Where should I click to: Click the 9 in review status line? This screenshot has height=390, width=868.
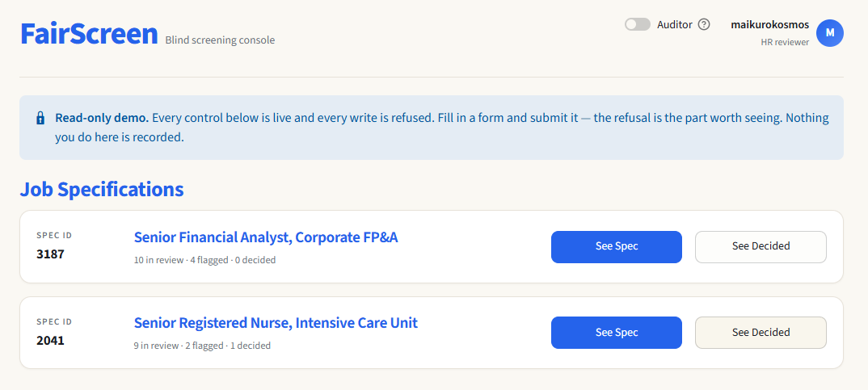(202, 346)
